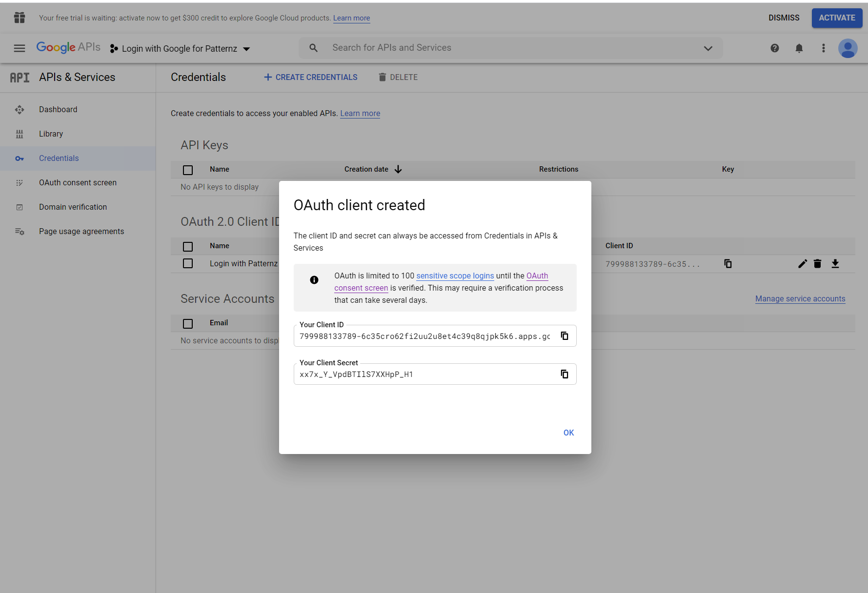This screenshot has height=593, width=868.
Task: Click the hamburger navigation menu icon
Action: click(20, 48)
